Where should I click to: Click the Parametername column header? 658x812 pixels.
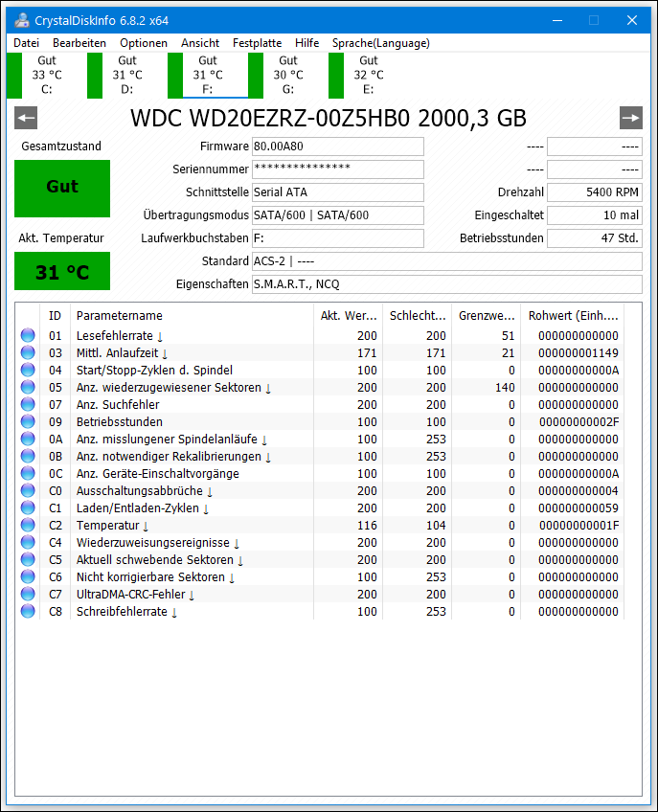click(192, 315)
